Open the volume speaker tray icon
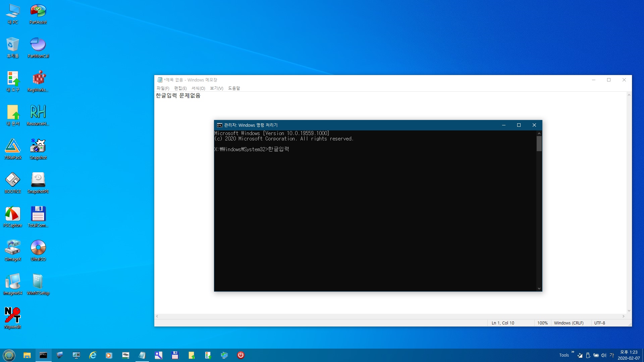644x362 pixels. 603,355
